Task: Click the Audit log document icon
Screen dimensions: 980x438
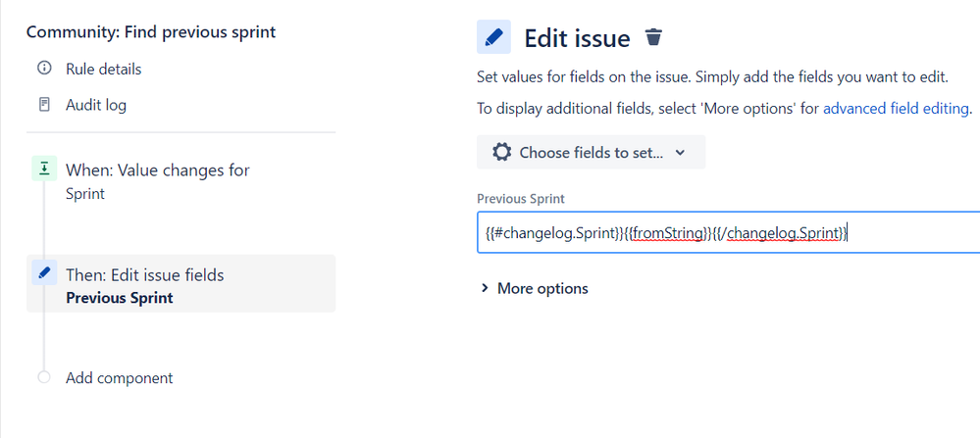Action: click(44, 105)
